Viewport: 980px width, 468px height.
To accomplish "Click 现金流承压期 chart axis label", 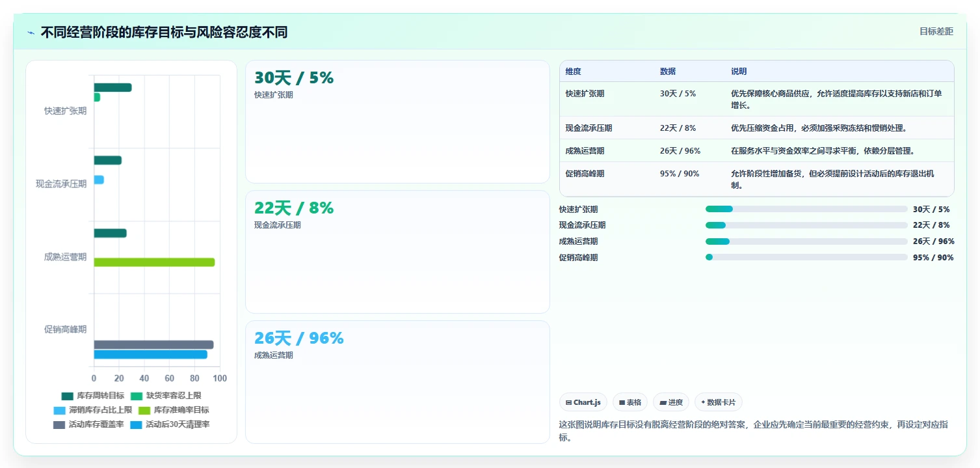I will coord(61,184).
